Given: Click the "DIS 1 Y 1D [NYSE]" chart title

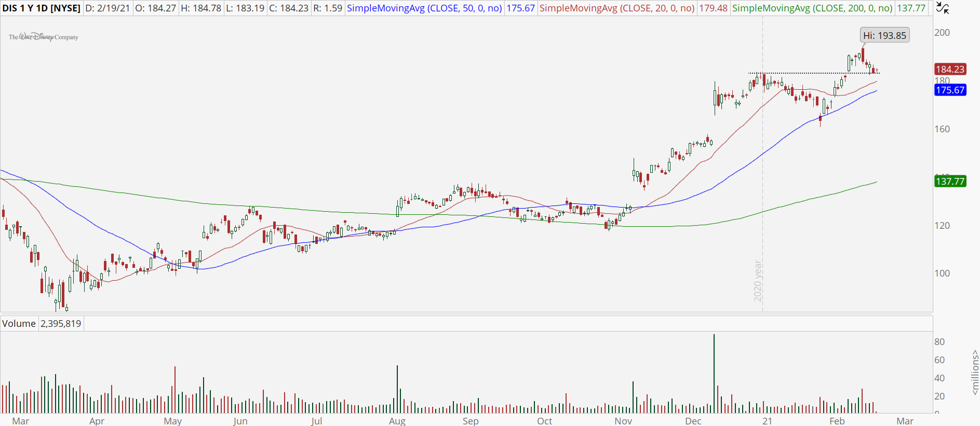Looking at the screenshot, I should [42, 8].
